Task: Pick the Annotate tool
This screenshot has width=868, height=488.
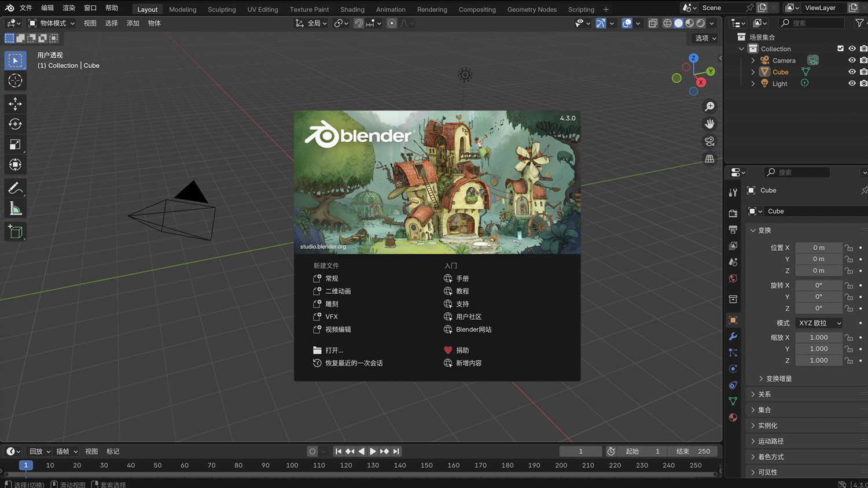Action: pyautogui.click(x=15, y=186)
